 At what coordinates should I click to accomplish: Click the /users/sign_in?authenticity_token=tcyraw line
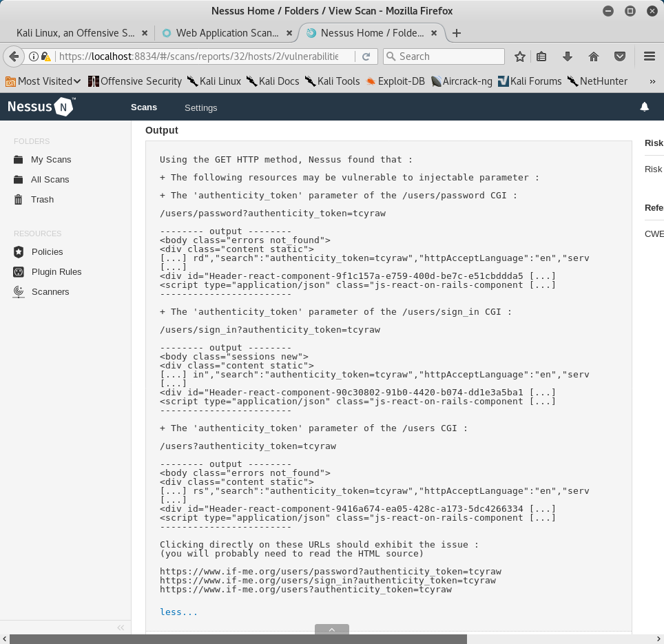tap(270, 330)
